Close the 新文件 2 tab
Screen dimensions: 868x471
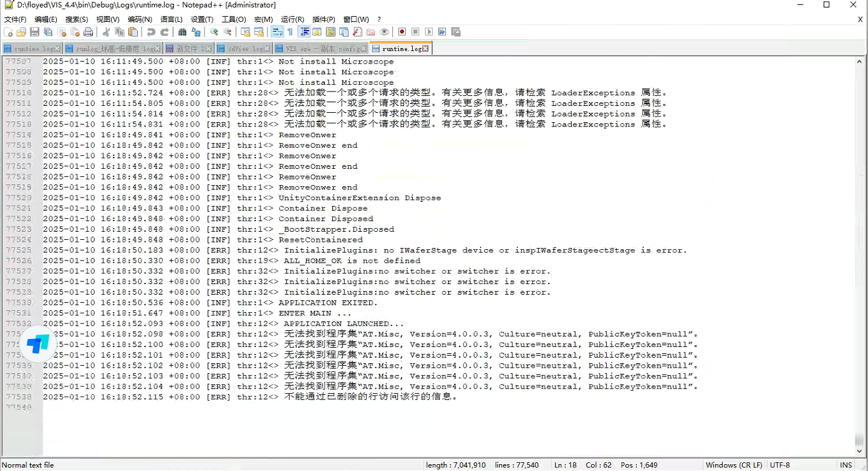(x=209, y=49)
